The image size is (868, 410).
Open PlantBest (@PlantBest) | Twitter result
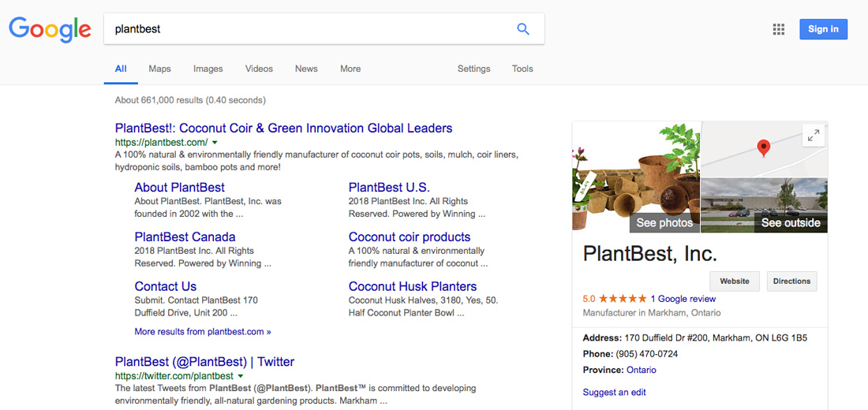tap(205, 362)
